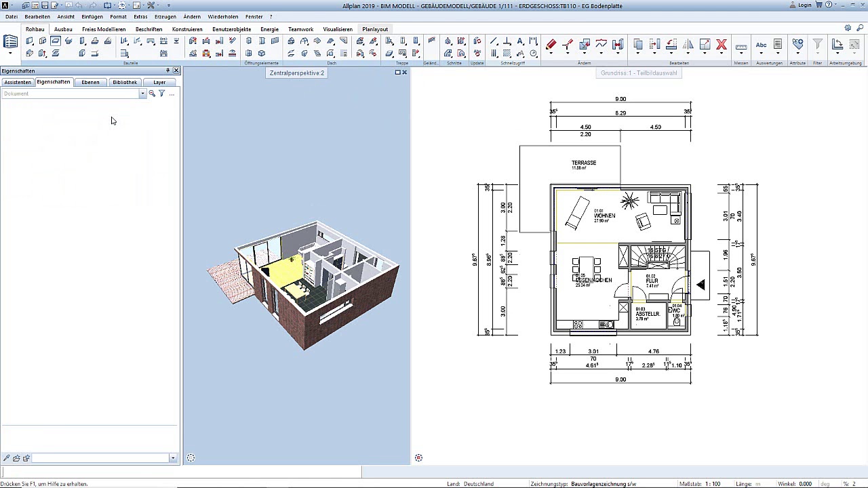This screenshot has width=868, height=488.
Task: Switch to the Freies Modellieren ribbon tab
Action: [x=104, y=29]
